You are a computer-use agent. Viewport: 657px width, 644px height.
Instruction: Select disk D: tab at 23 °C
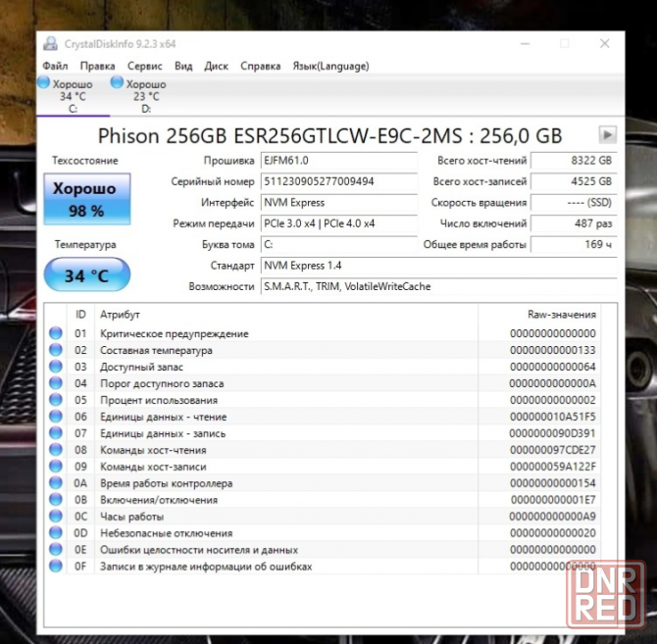pos(145,95)
